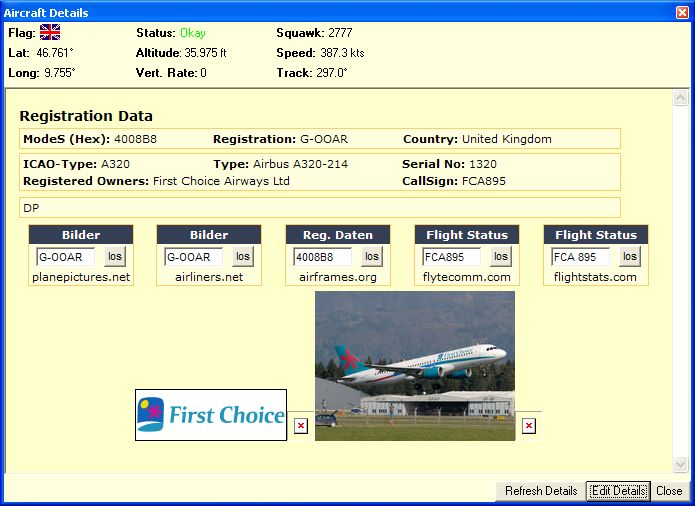Image resolution: width=695 pixels, height=506 pixels.
Task: Click the Registration value G-OOAR in Registration Data
Action: click(324, 139)
